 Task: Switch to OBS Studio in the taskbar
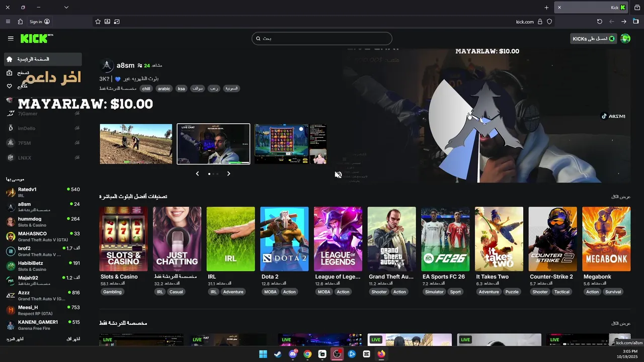337,354
